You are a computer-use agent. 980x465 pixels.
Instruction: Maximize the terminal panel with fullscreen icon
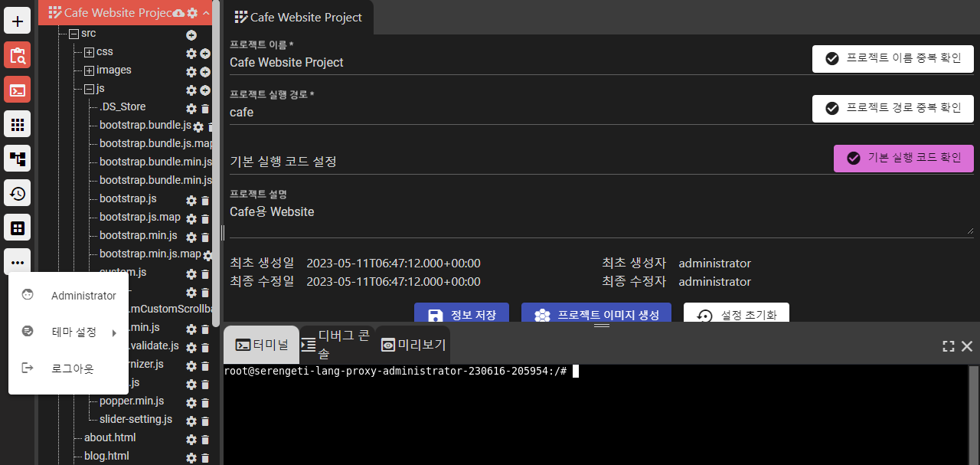(x=948, y=346)
